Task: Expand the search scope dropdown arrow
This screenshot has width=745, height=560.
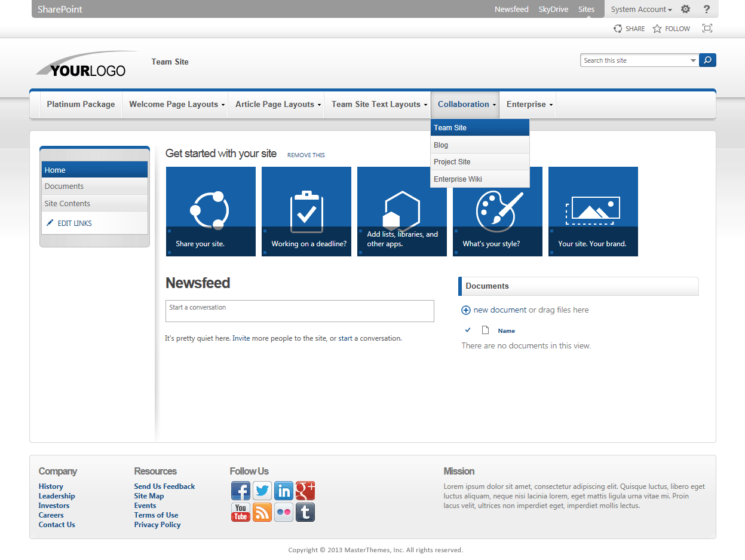Action: 692,60
